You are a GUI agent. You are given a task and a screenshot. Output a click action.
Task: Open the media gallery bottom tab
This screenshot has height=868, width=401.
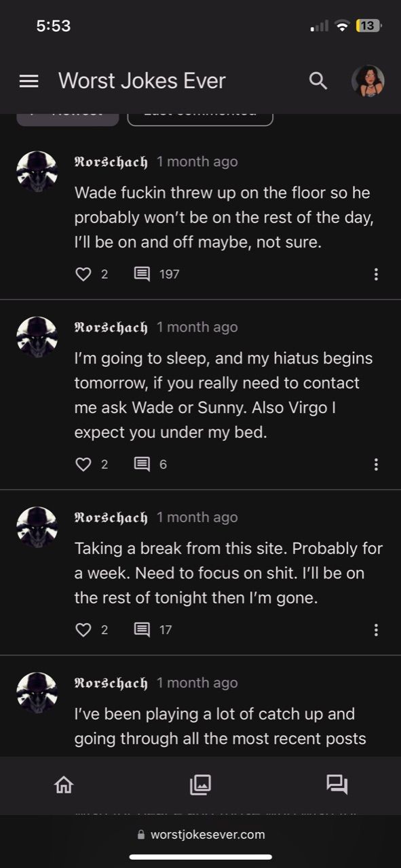pos(200,785)
